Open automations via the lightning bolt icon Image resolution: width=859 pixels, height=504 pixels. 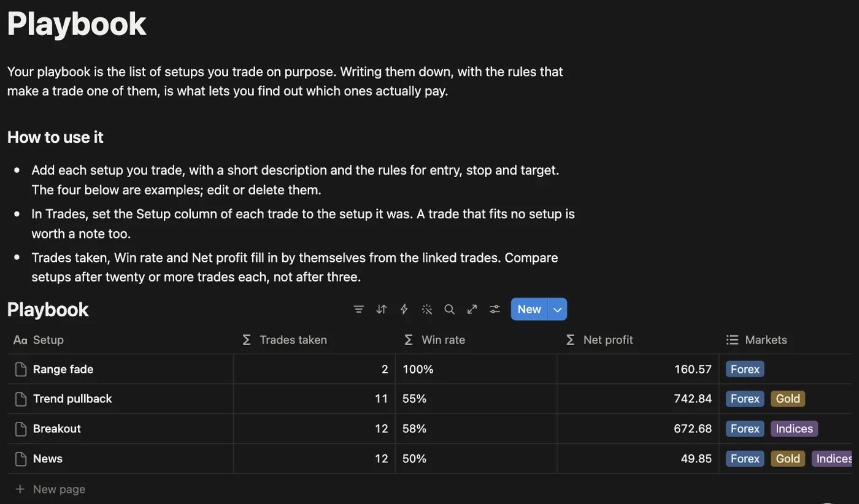point(404,309)
